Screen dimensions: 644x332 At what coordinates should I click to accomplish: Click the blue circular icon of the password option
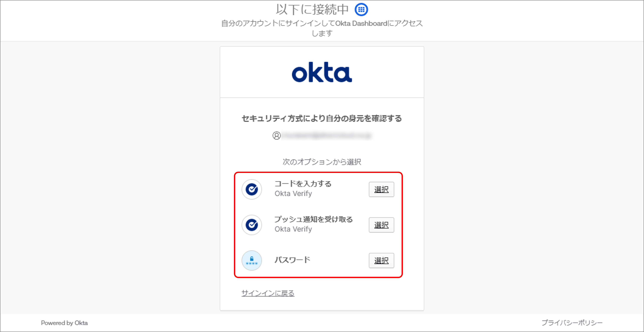[251, 260]
